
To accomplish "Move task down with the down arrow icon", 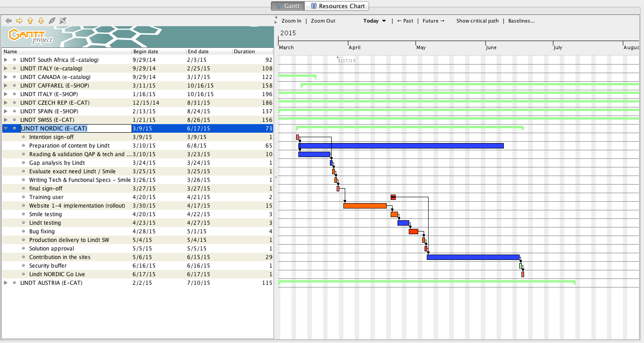I will [41, 21].
